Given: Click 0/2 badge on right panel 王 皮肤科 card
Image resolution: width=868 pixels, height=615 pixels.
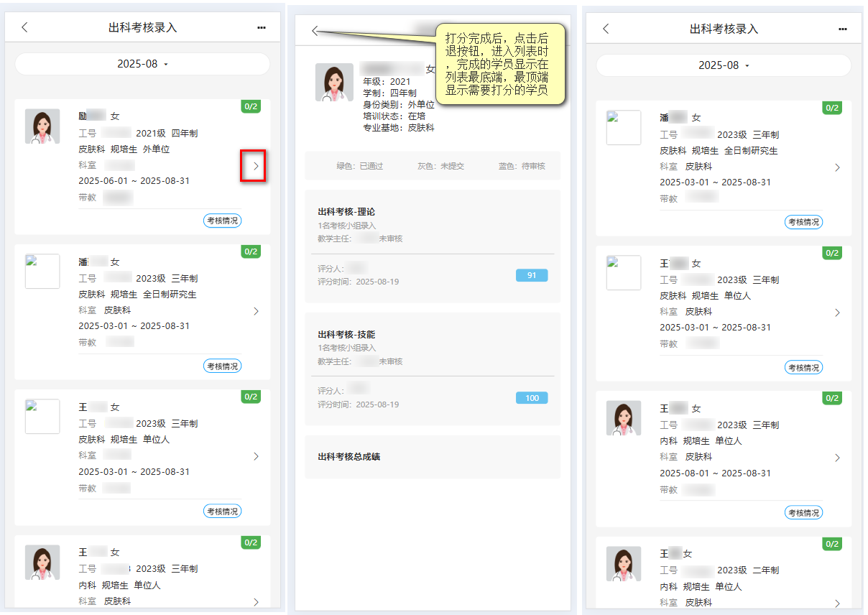Looking at the screenshot, I should tap(832, 253).
